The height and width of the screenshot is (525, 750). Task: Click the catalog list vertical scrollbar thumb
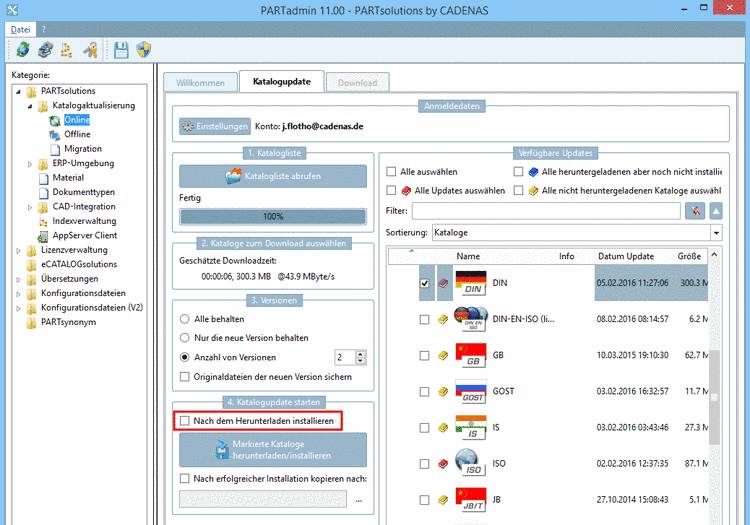[714, 397]
